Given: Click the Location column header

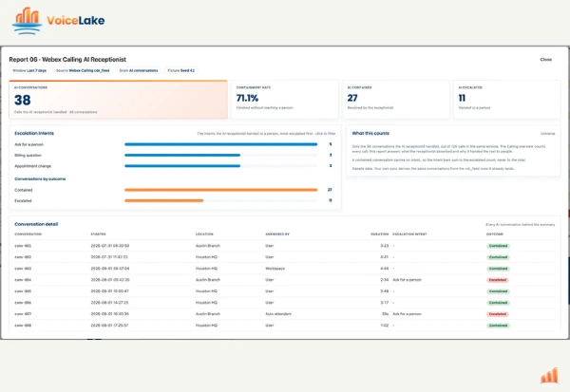Looking at the screenshot, I should tap(204, 233).
